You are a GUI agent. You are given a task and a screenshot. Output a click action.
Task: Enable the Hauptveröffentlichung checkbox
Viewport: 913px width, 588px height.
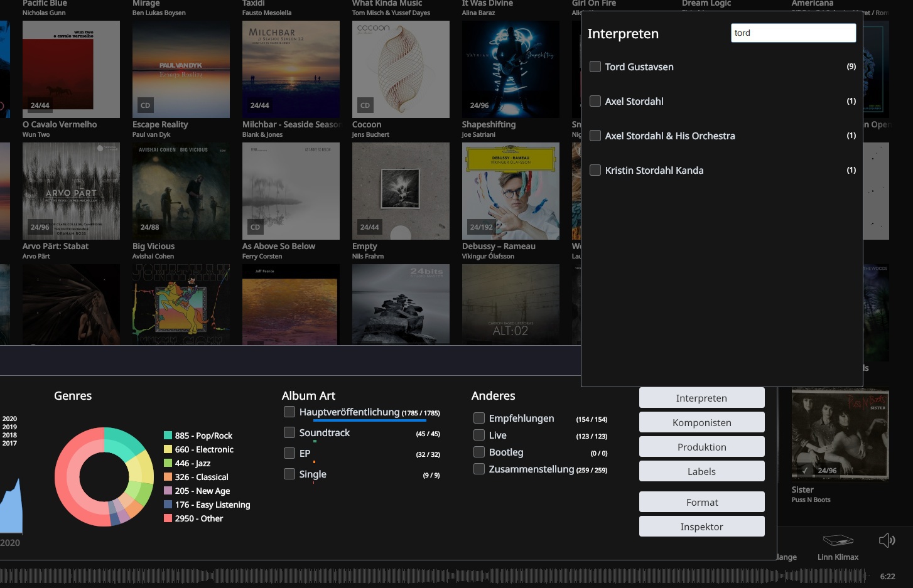[289, 412]
